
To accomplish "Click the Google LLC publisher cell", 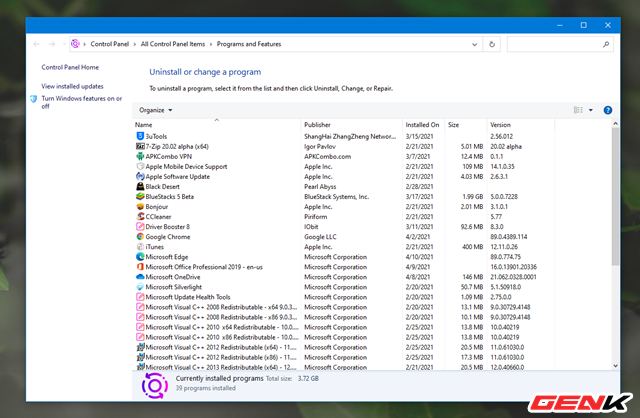I will coord(320,237).
